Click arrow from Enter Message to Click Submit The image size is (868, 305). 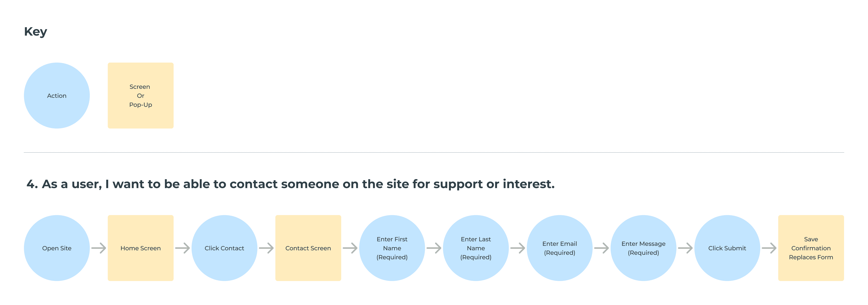coord(685,248)
